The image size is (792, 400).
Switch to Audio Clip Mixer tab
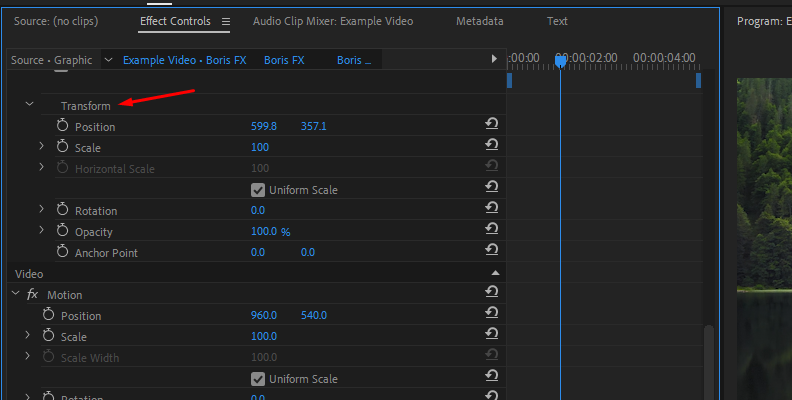click(332, 21)
